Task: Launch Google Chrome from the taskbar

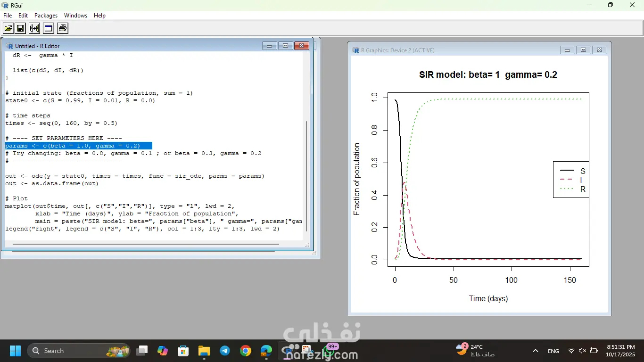Action: point(245,351)
